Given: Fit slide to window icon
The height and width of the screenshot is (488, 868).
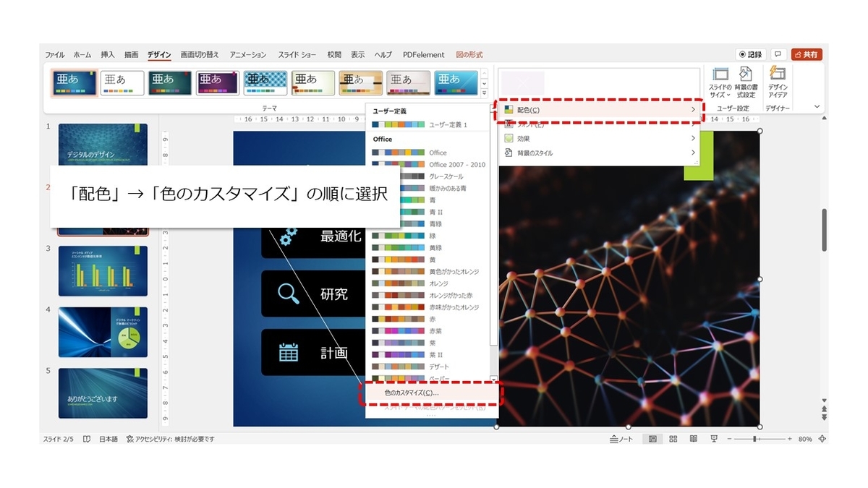Looking at the screenshot, I should [822, 439].
